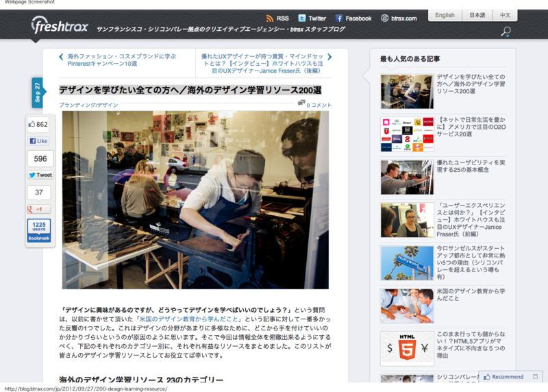Click the article title デザイン学習リソース200選
The height and width of the screenshot is (392, 548).
190,90
